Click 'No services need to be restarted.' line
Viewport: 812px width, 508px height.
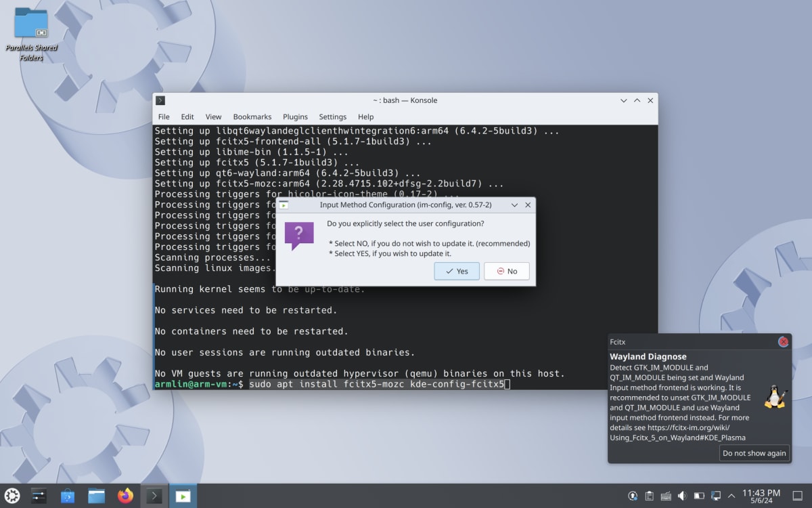pyautogui.click(x=246, y=310)
